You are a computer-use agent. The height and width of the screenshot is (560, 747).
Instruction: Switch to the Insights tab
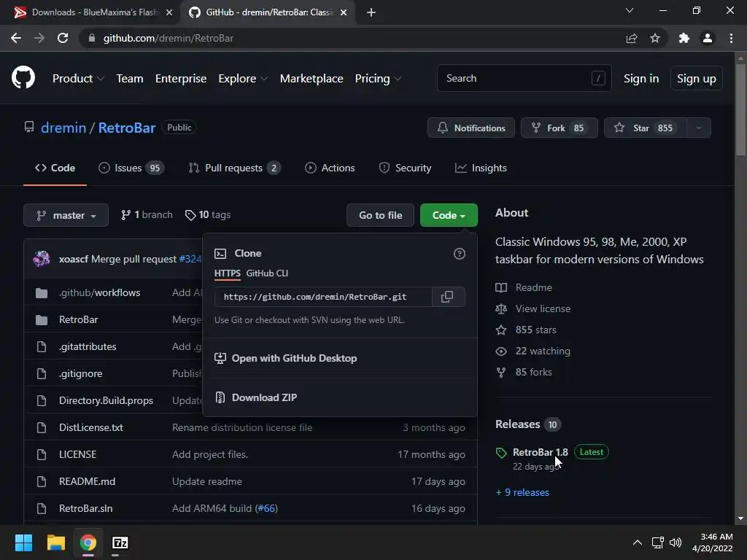481,168
